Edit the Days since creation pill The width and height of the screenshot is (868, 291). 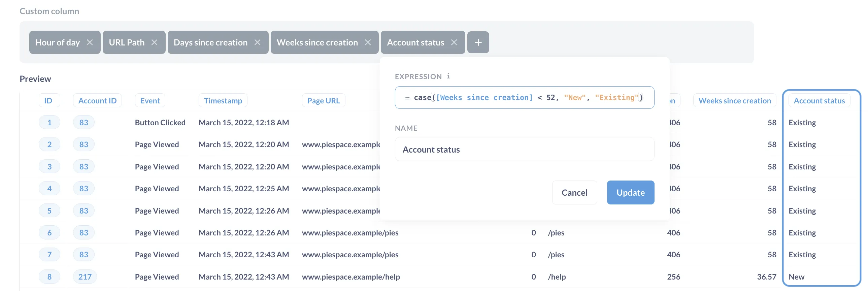point(210,42)
